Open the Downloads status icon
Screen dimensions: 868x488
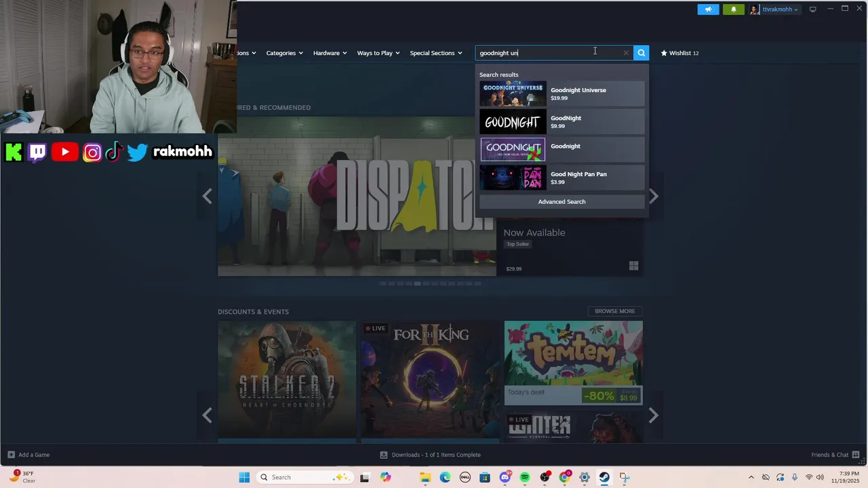tap(384, 455)
